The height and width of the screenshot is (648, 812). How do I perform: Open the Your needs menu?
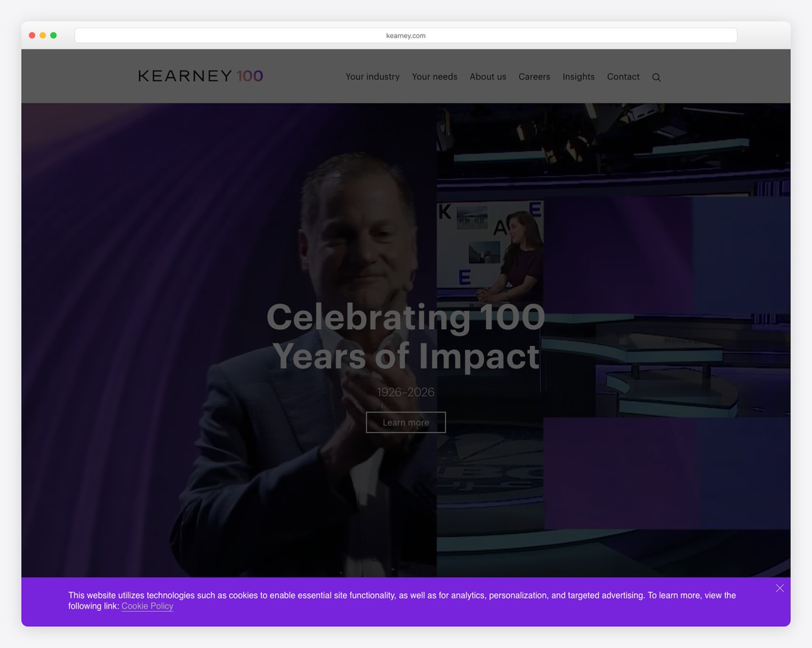click(434, 77)
